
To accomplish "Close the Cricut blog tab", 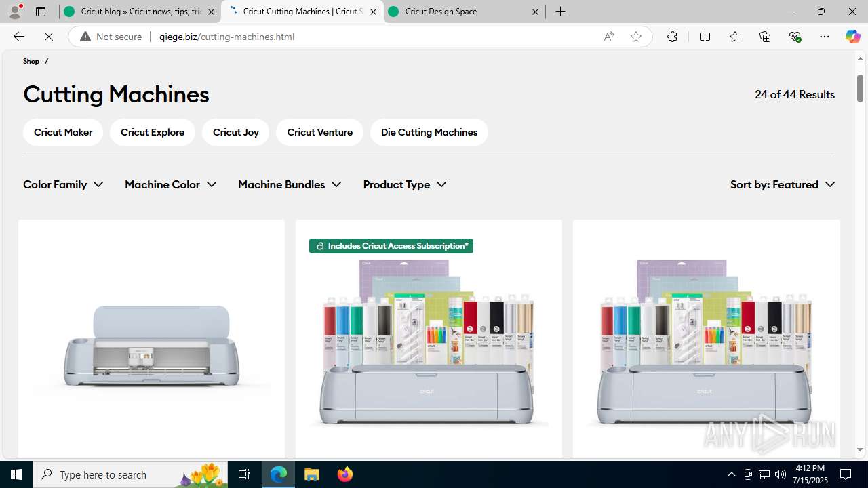I will 211,12.
